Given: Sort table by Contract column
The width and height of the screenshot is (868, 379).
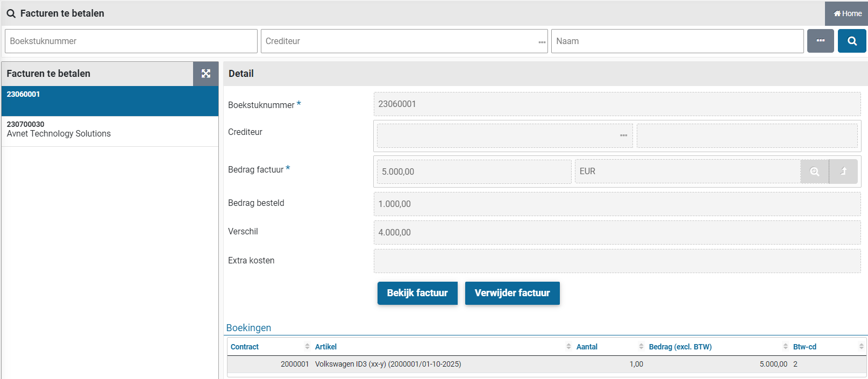Looking at the screenshot, I should tap(245, 347).
